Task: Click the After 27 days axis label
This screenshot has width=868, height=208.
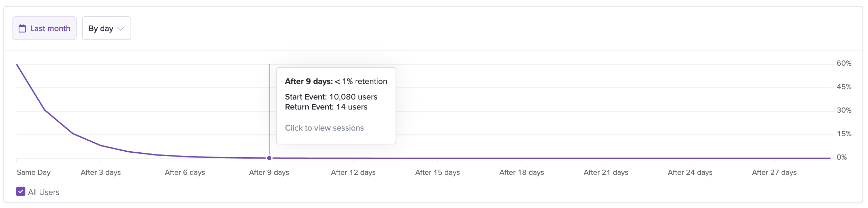Action: coord(774,172)
